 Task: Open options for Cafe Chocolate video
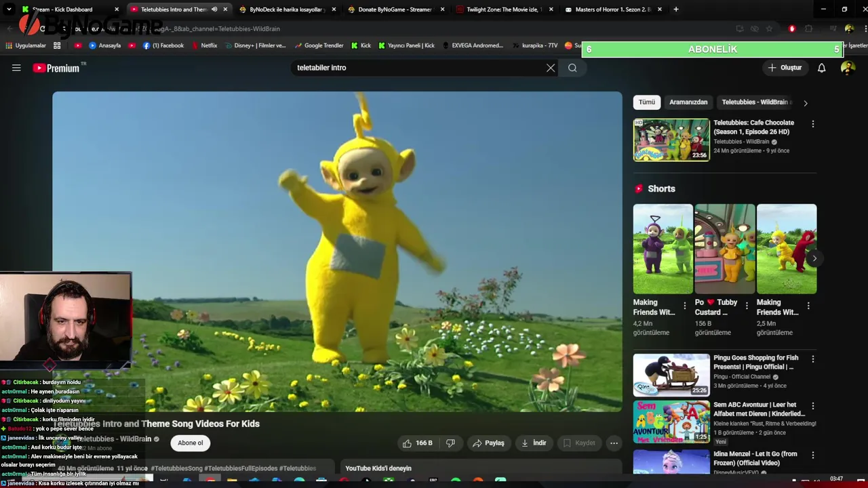pyautogui.click(x=812, y=124)
